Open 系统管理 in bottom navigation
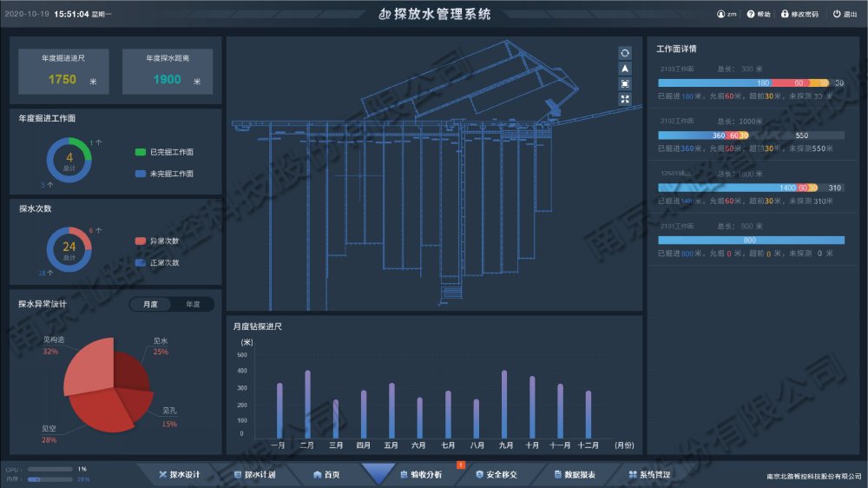This screenshot has height=488, width=868. point(649,475)
